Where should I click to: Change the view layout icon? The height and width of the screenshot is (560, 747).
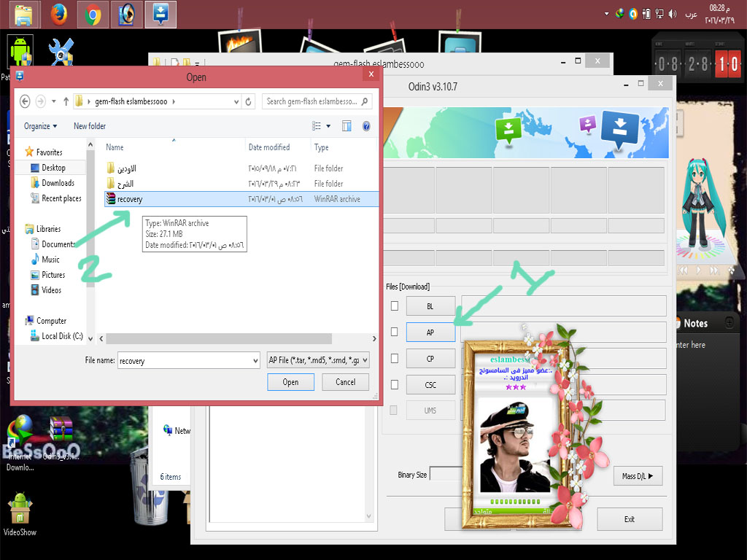click(317, 126)
